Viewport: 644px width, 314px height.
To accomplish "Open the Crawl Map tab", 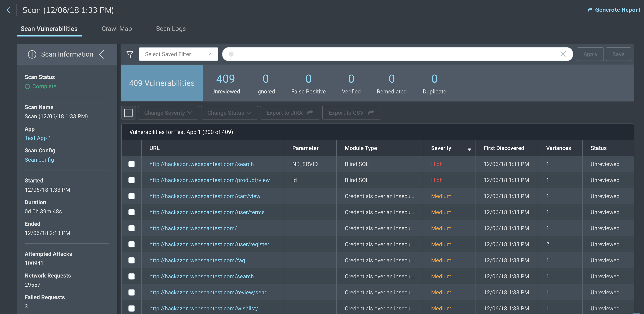I will tap(117, 29).
